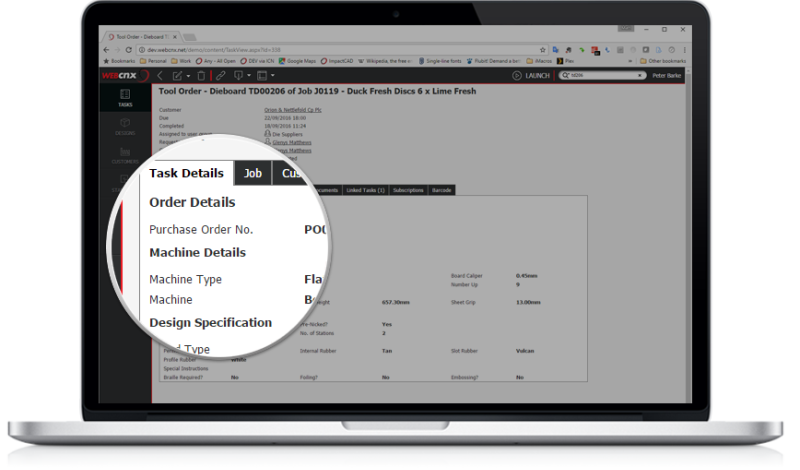
Task: Click the browser forward arrow
Action: (x=117, y=50)
